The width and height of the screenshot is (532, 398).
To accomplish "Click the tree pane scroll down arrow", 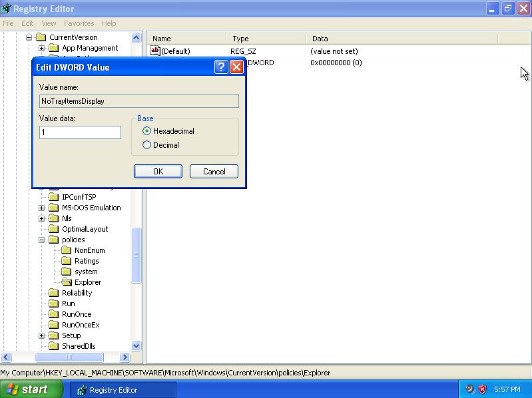I will (x=136, y=346).
